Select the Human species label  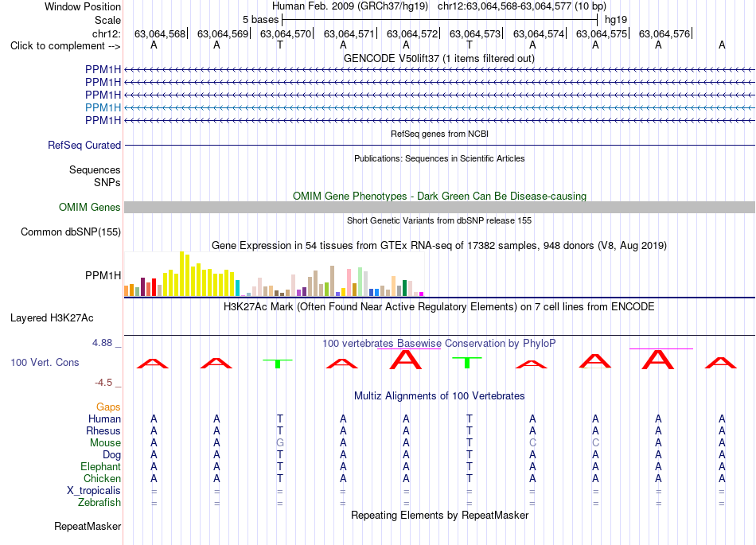104,418
